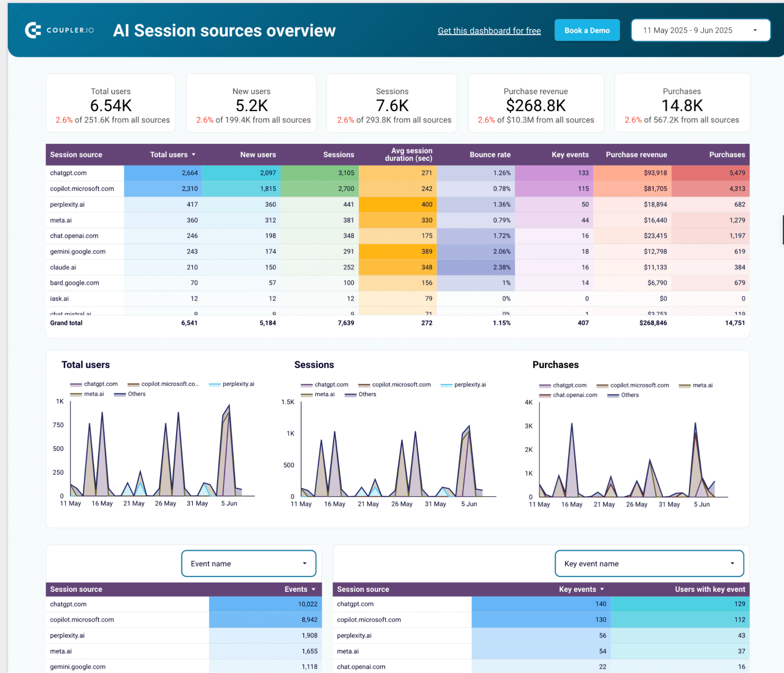Click Grand total revenue $268,846
This screenshot has width=784, height=673.
[653, 323]
